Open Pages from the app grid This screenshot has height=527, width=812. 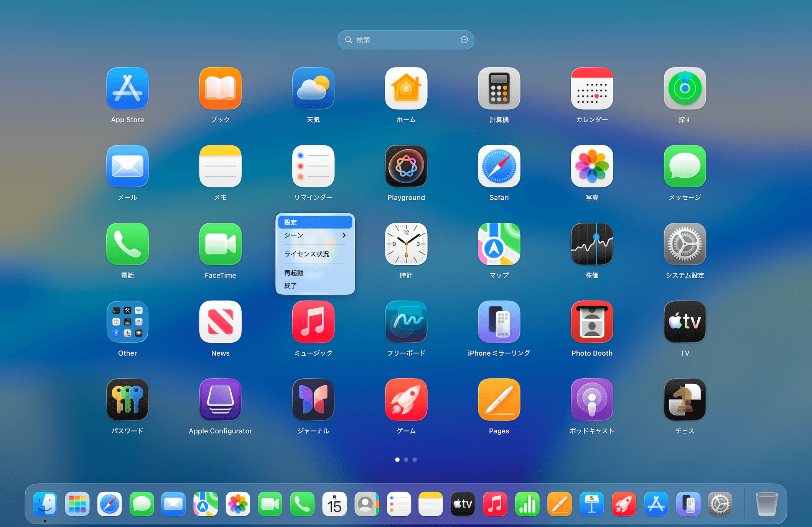click(499, 400)
